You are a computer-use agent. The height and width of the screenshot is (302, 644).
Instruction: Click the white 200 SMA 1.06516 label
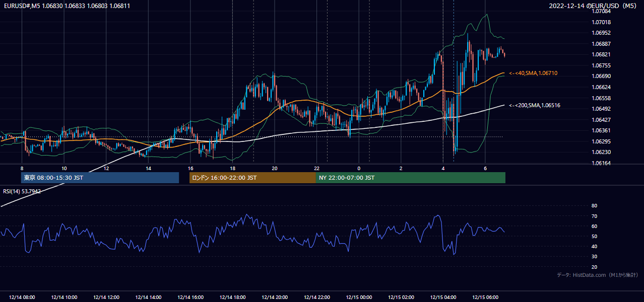[x=535, y=106]
